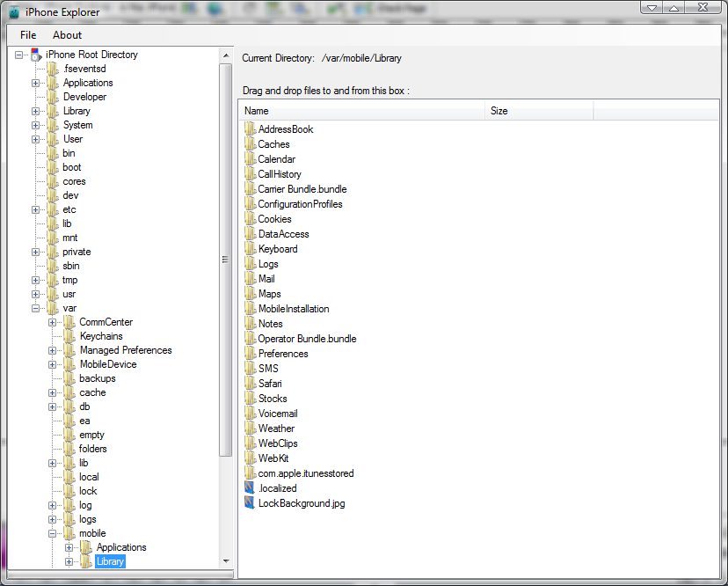Click the Keychains folder icon in tree
Screen dimensions: 728x586
[x=69, y=336]
